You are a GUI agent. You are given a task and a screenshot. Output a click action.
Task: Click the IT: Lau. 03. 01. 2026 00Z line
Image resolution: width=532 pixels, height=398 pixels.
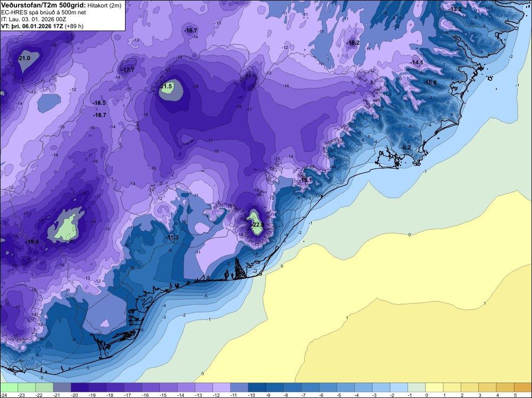pos(34,19)
